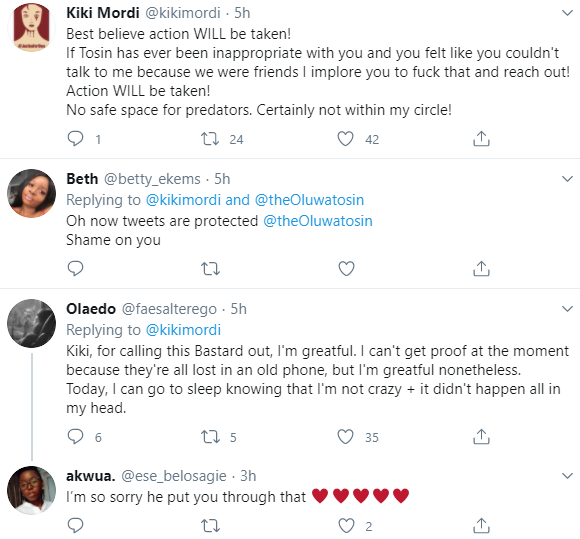Screen dimensions: 580x539
Task: Like akwua's tweet with 2 likes
Action: [x=346, y=526]
